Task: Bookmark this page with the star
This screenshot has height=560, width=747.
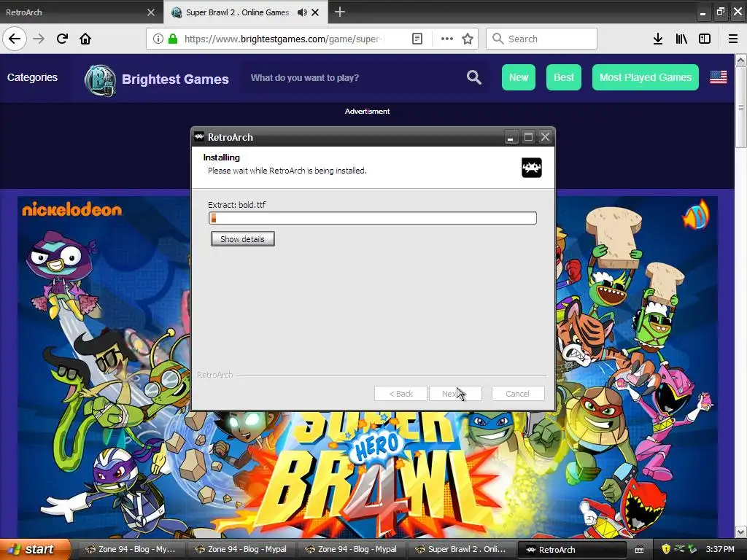Action: pos(468,39)
